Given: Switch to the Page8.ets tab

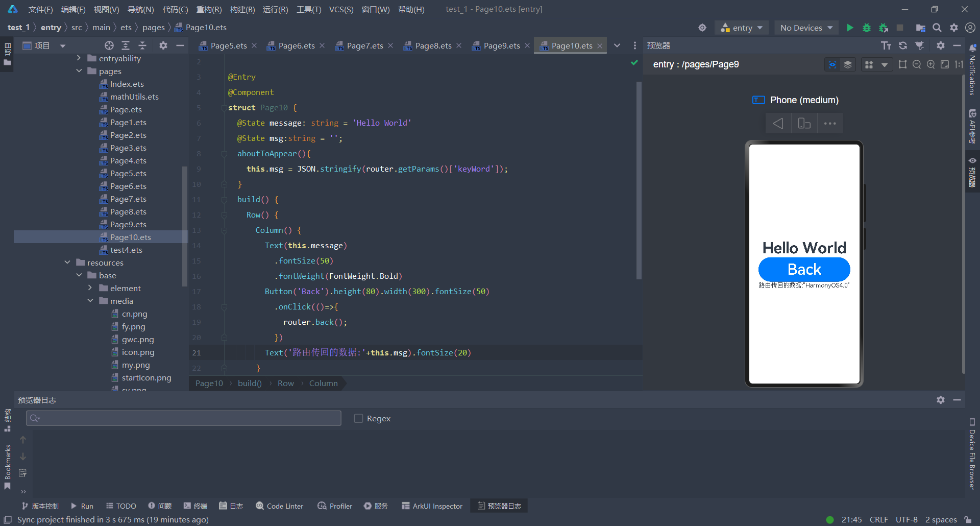Looking at the screenshot, I should [433, 45].
